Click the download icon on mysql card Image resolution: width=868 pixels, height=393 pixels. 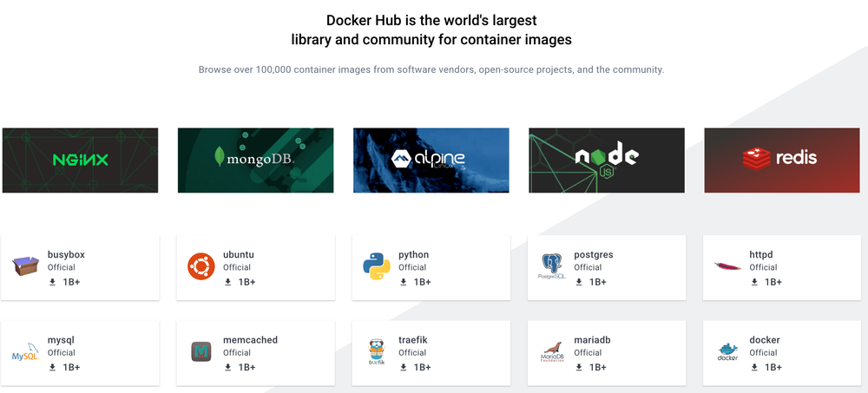[x=53, y=367]
